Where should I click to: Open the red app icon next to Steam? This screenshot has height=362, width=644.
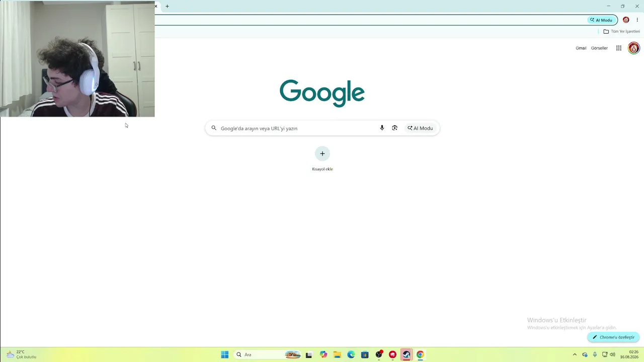(392, 354)
